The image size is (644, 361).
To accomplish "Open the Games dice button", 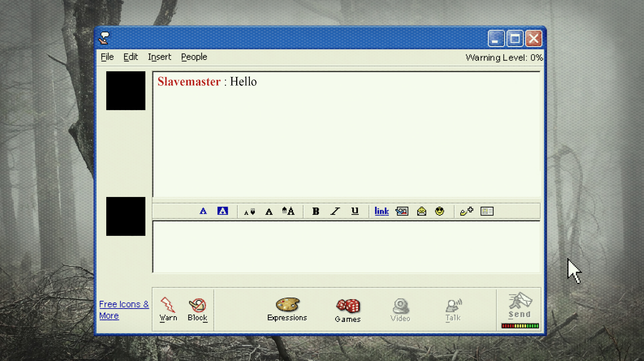I will coord(348,310).
